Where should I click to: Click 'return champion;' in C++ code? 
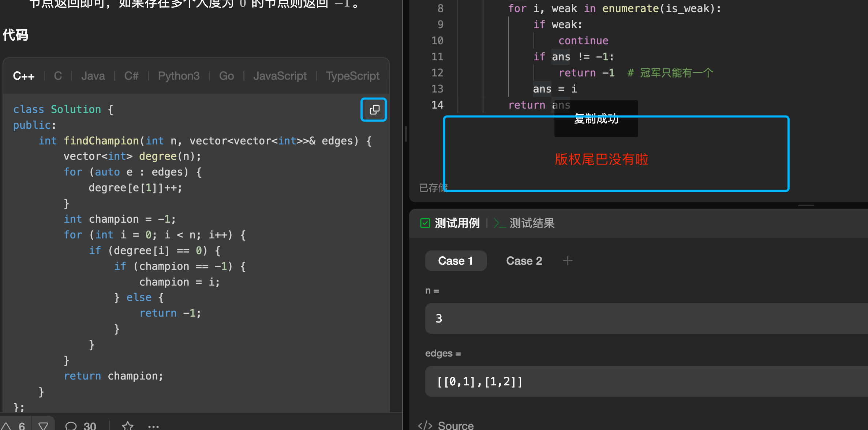pyautogui.click(x=113, y=376)
